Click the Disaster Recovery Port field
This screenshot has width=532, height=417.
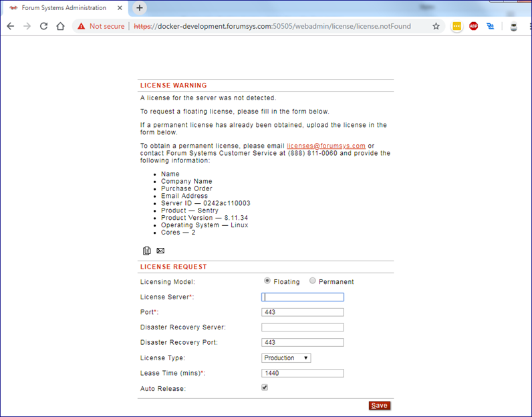tap(303, 342)
